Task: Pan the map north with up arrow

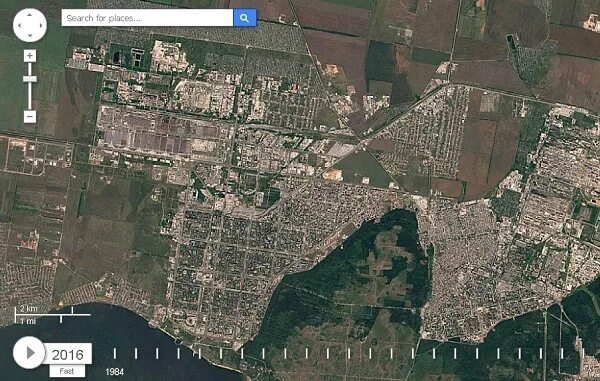Action: (30, 15)
